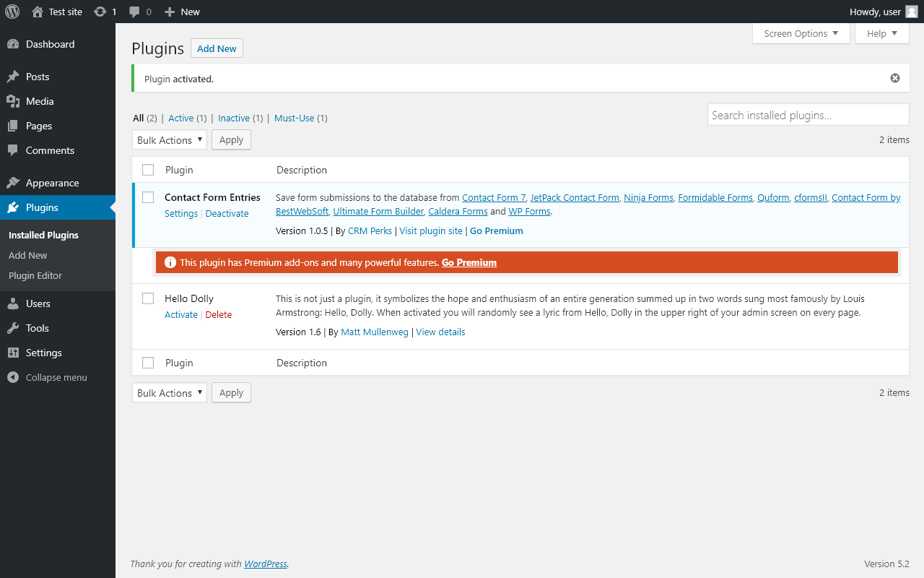Click the WordPress logo in admin bar
Viewport: 924px width, 578px height.
[x=12, y=12]
